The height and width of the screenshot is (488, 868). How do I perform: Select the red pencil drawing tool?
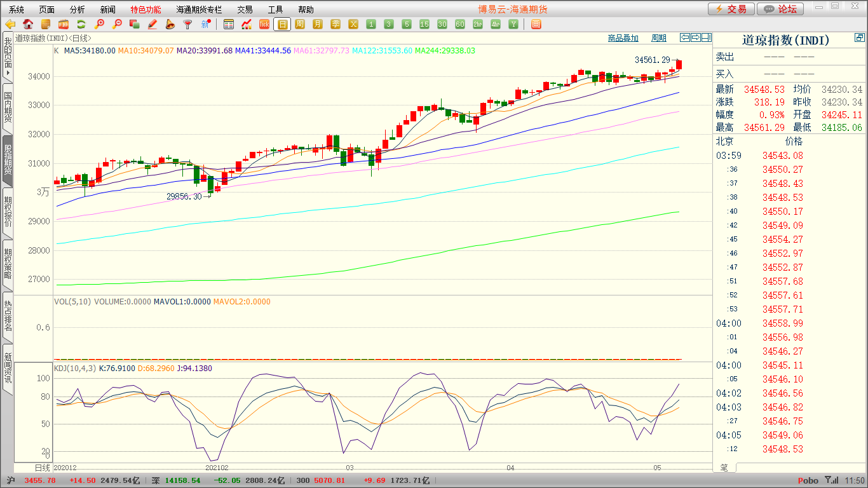[x=152, y=24]
